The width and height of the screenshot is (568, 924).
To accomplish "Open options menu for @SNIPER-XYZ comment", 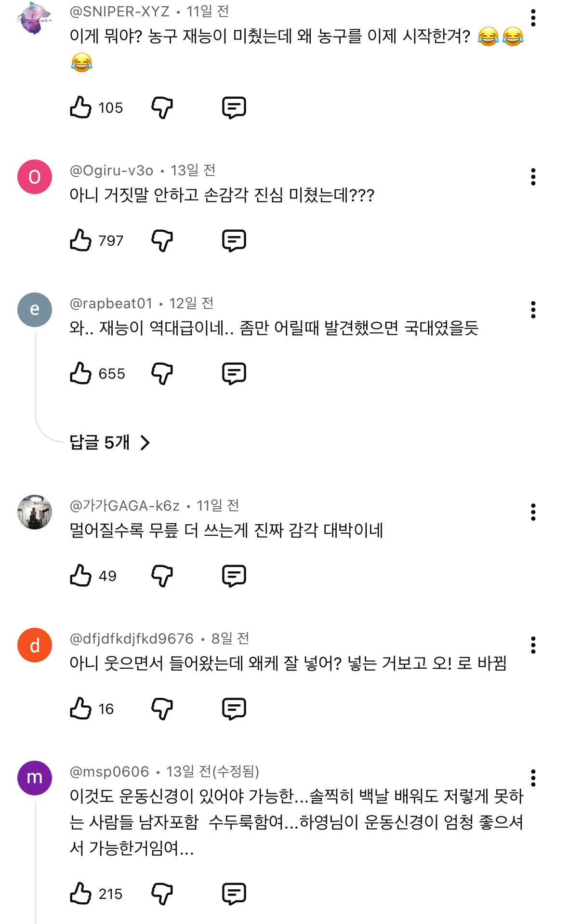I will point(533,18).
